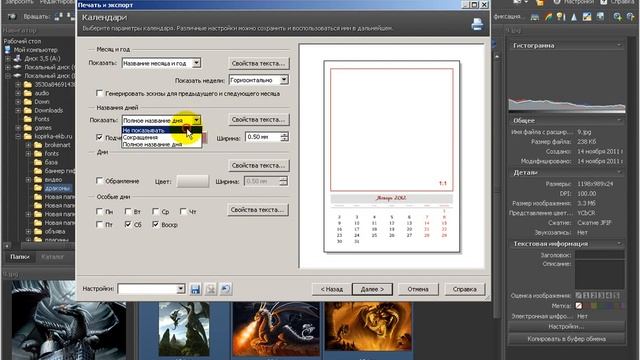Toggle the Обрамление checkbox
640x360 pixels.
[99, 180]
